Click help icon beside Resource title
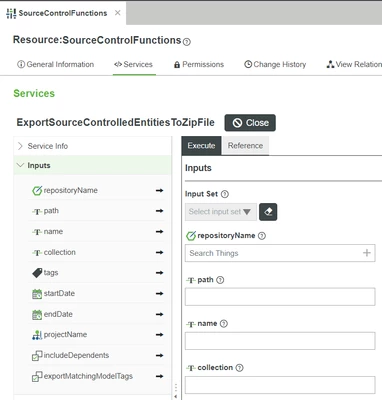Image resolution: width=382 pixels, height=400 pixels. pos(187,42)
